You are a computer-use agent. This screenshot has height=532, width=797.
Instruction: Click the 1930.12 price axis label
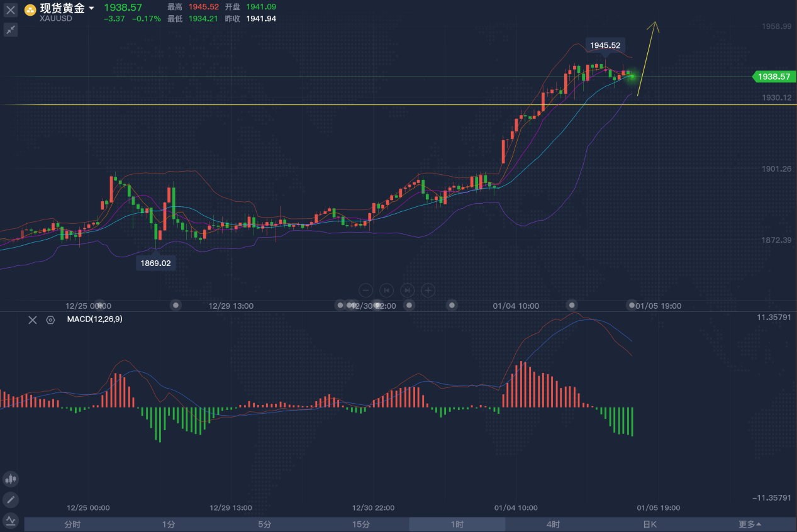776,97
